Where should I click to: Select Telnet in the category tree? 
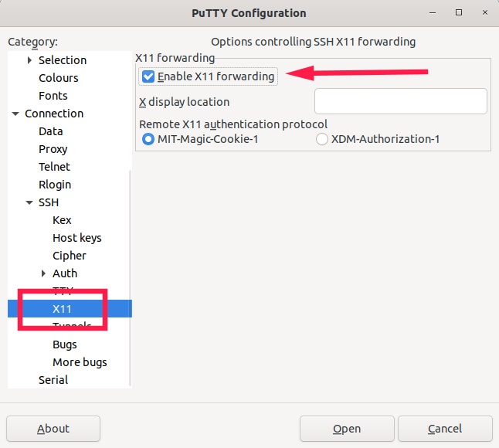pos(54,167)
